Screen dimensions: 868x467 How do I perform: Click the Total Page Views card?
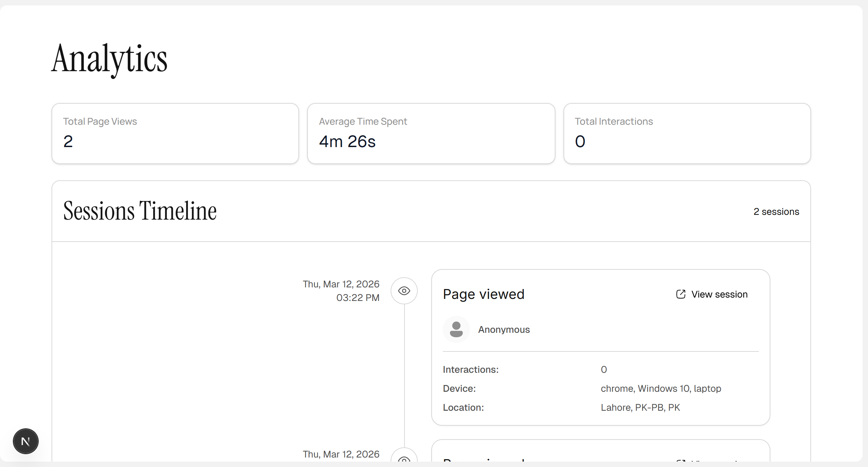click(175, 134)
